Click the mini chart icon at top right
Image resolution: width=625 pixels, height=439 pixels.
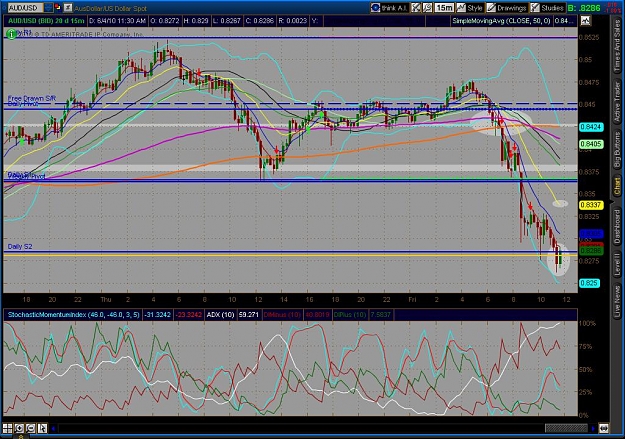click(x=586, y=21)
